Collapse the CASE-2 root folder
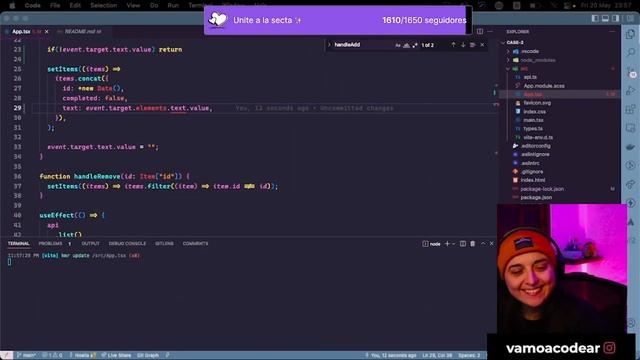 pyautogui.click(x=515, y=42)
